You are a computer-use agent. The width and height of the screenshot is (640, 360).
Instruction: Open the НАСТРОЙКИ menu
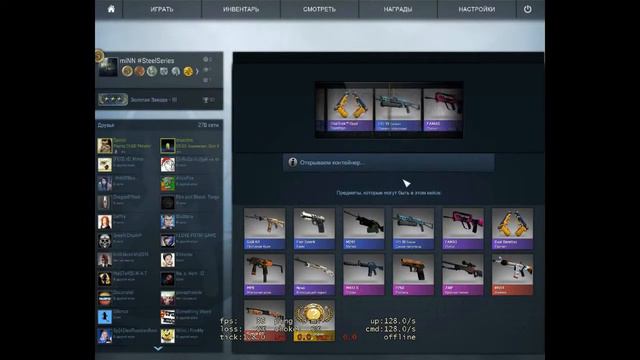[x=476, y=9]
